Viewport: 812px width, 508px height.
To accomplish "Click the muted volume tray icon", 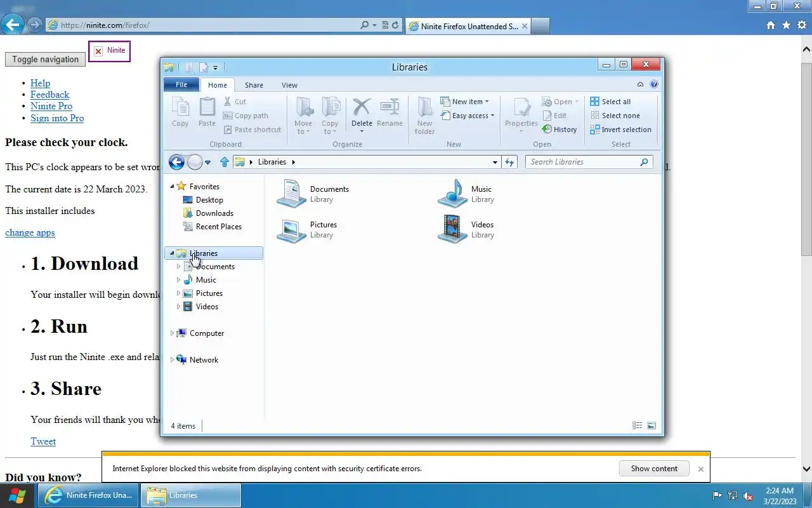I will click(748, 495).
